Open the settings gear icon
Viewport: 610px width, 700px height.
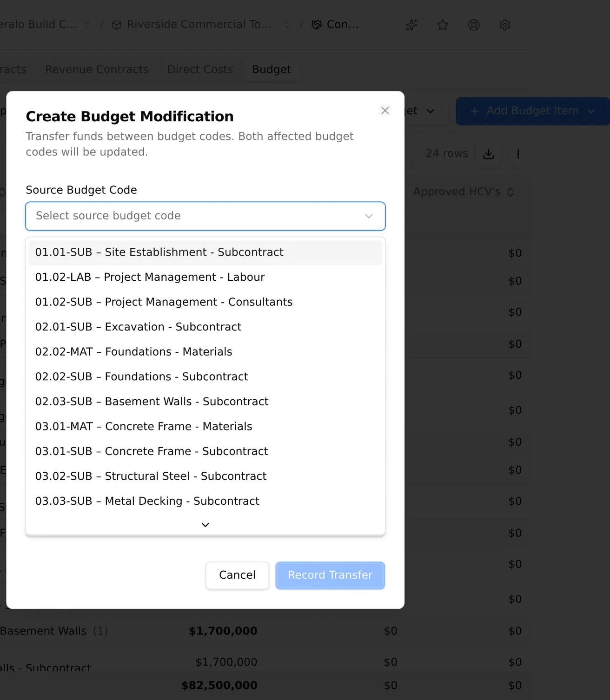[x=505, y=25]
